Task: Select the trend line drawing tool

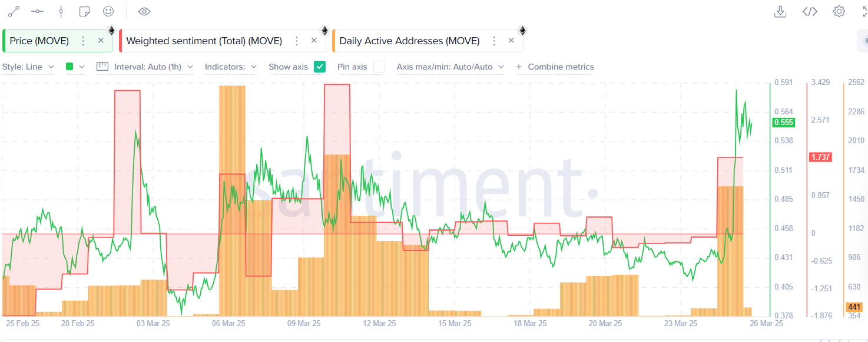Action: [x=14, y=11]
